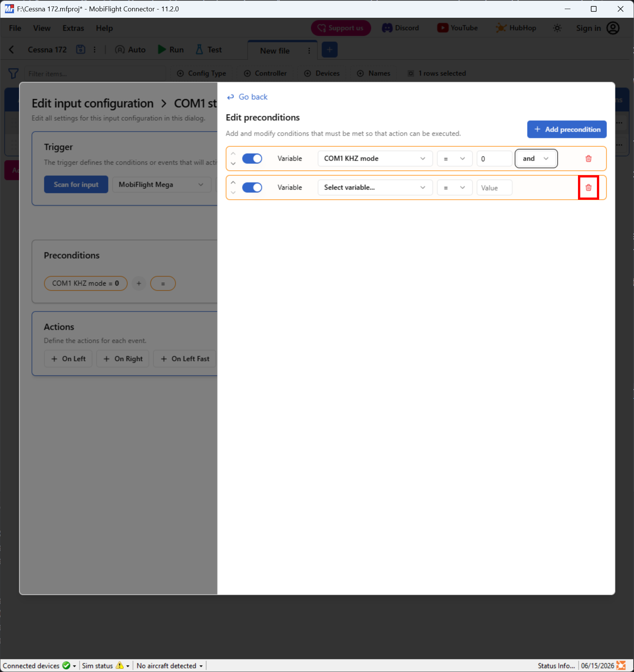Delete the empty 'Select variable' precondition row
The height and width of the screenshot is (672, 634).
pyautogui.click(x=588, y=188)
